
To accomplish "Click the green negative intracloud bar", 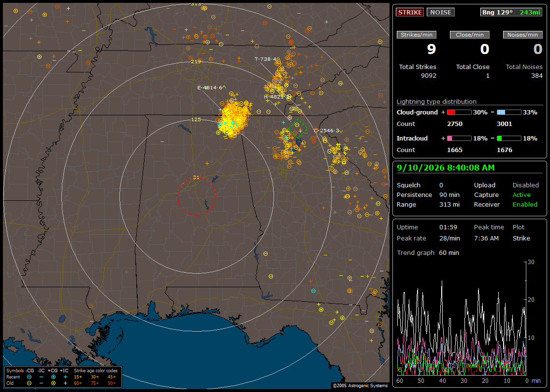I will pyautogui.click(x=509, y=139).
